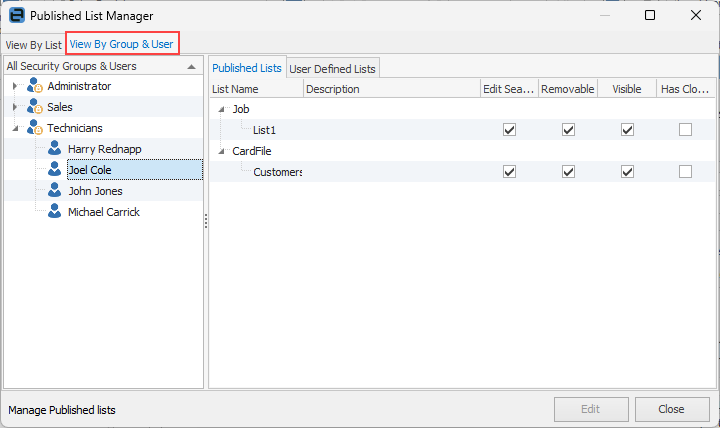Switch to View By Group & User tab
The image size is (720, 428).
pyautogui.click(x=122, y=44)
